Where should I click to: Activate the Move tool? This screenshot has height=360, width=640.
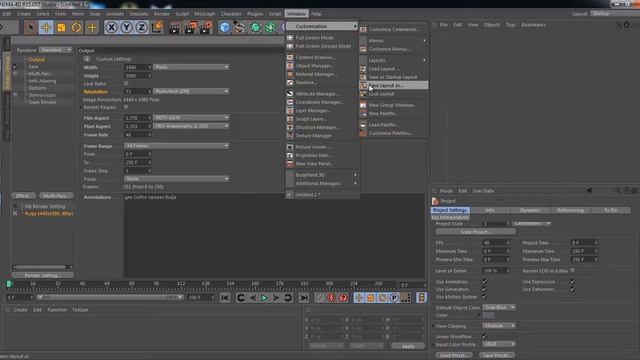pos(46,27)
